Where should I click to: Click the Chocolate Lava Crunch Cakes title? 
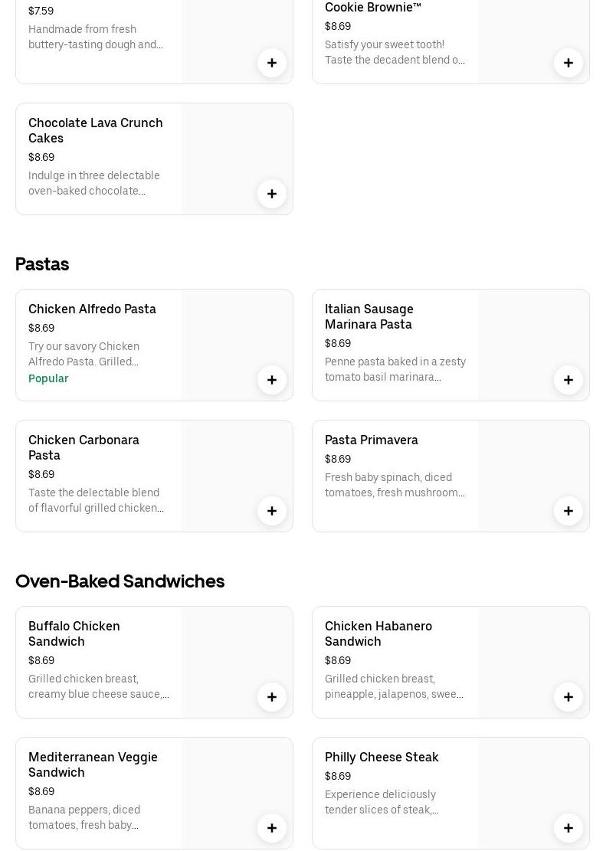96,130
